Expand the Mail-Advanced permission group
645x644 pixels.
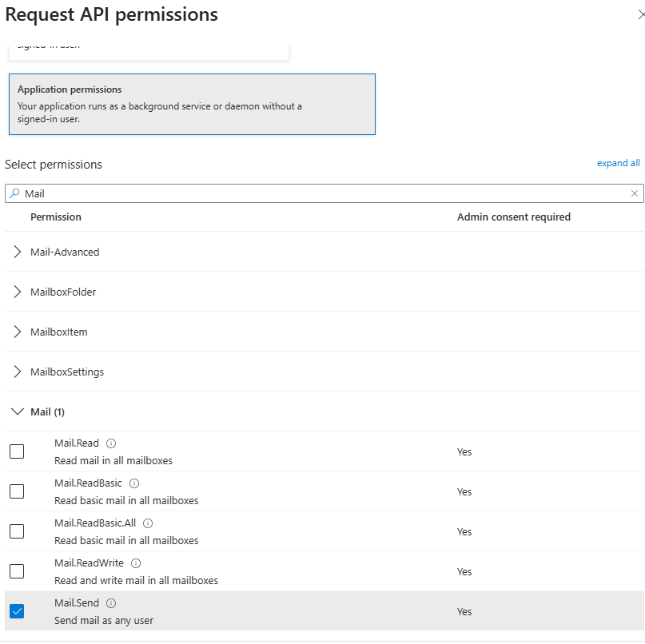pos(18,252)
